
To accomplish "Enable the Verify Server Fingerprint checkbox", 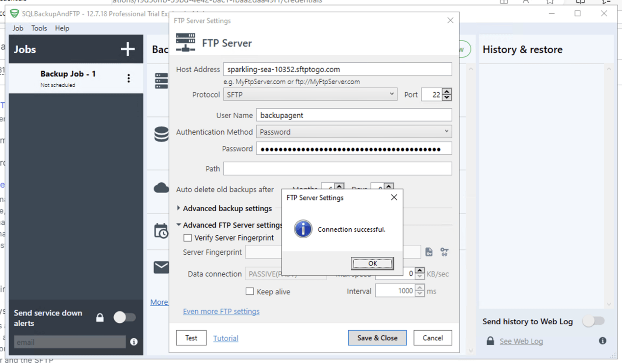I will click(187, 238).
